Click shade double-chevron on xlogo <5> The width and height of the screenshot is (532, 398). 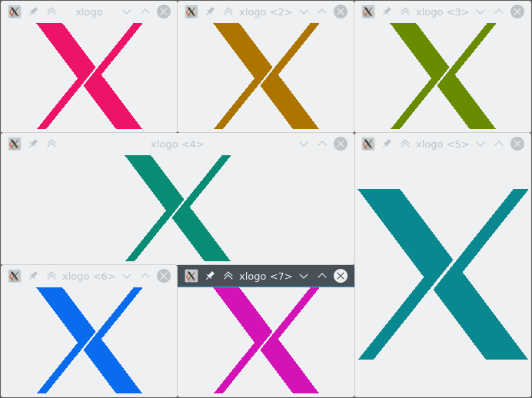pos(405,144)
